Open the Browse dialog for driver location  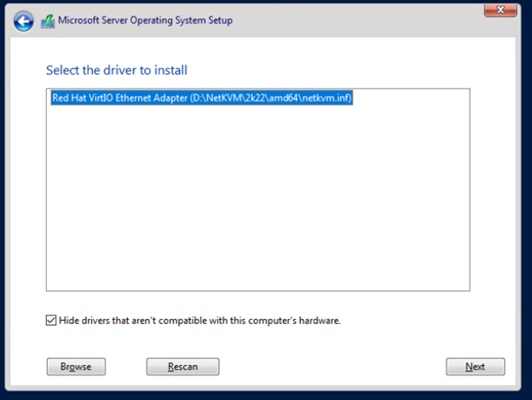click(76, 367)
